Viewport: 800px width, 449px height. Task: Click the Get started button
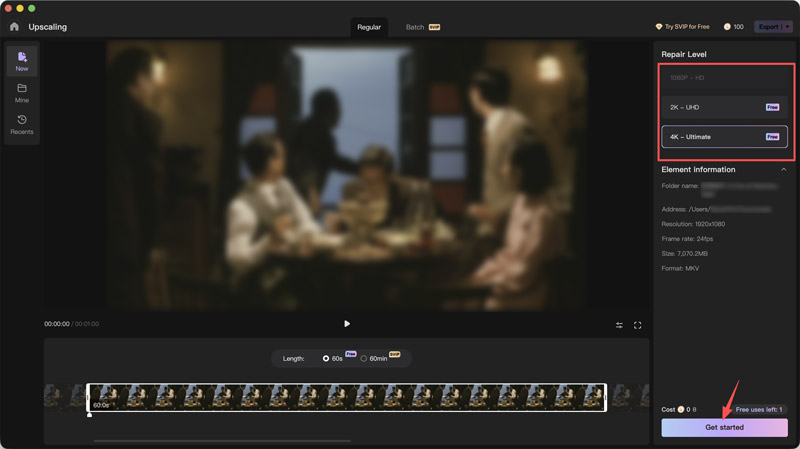click(x=724, y=427)
